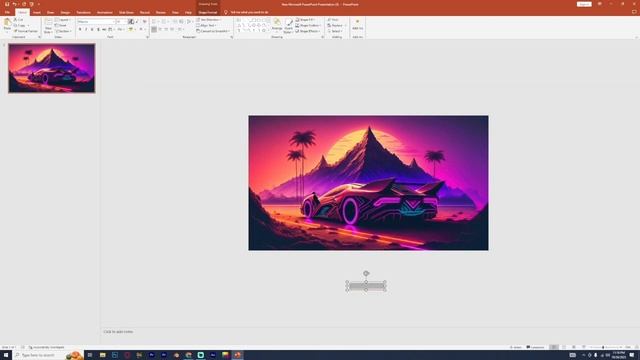The image size is (640, 360).
Task: Select slide 1 thumbnail in slide panel
Action: (x=52, y=68)
